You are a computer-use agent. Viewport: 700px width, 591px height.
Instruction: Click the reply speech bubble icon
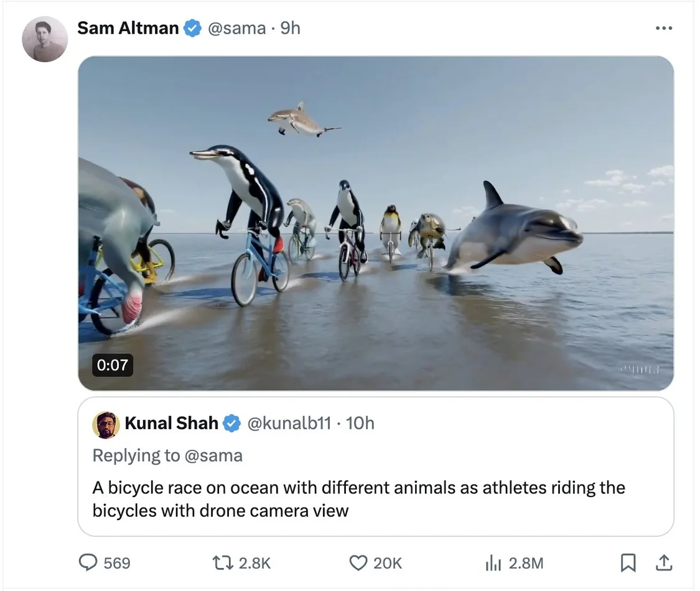tap(88, 562)
